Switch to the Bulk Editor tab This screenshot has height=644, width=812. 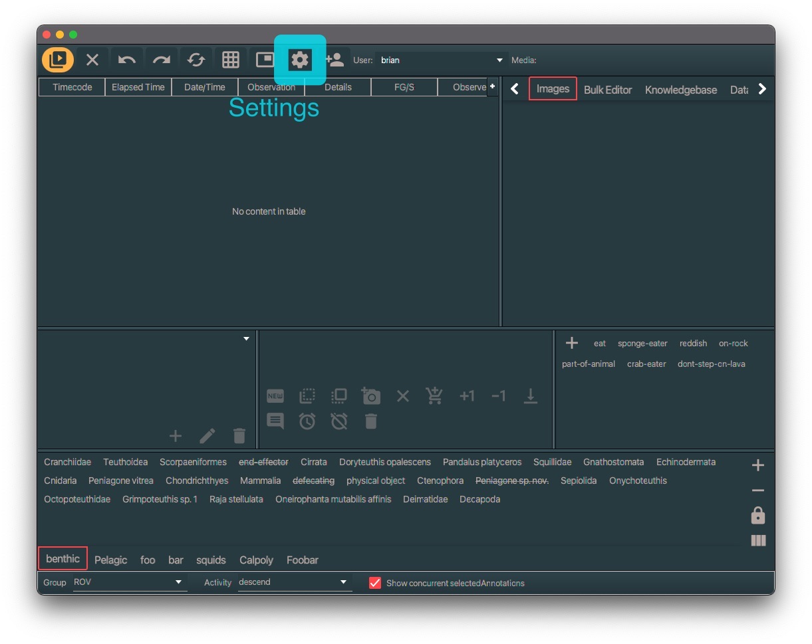point(607,90)
